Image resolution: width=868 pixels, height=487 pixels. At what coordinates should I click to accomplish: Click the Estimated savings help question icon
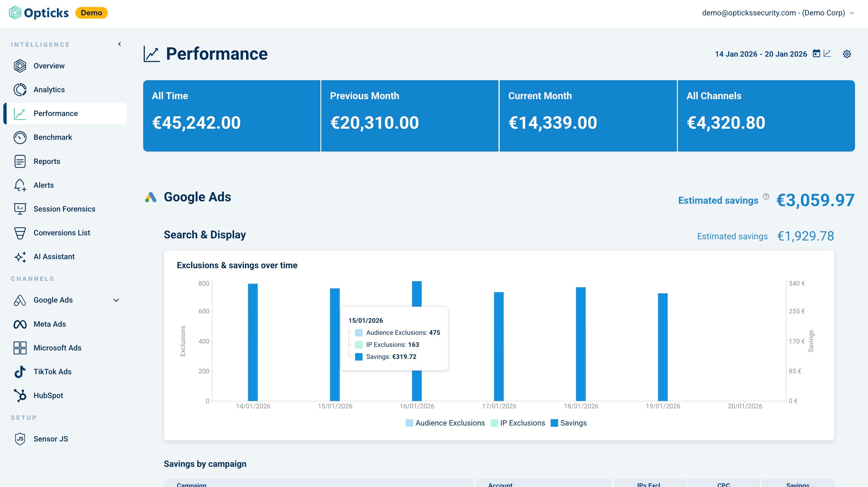pos(766,196)
